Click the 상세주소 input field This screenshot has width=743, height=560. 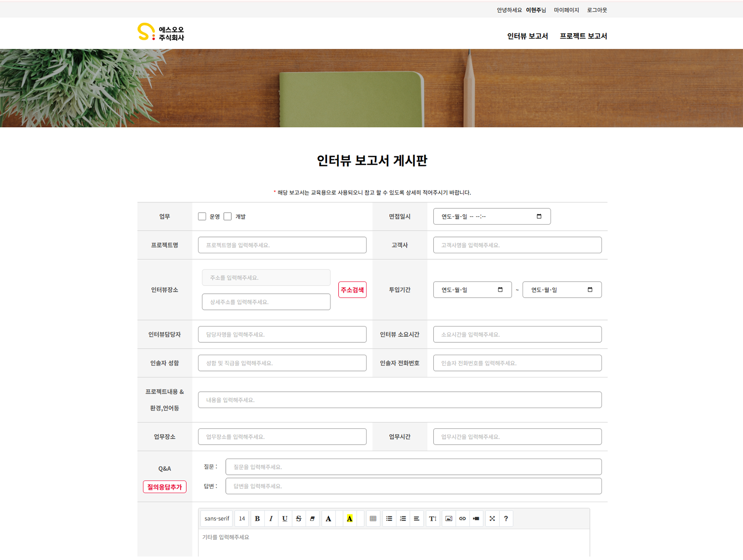(x=266, y=302)
